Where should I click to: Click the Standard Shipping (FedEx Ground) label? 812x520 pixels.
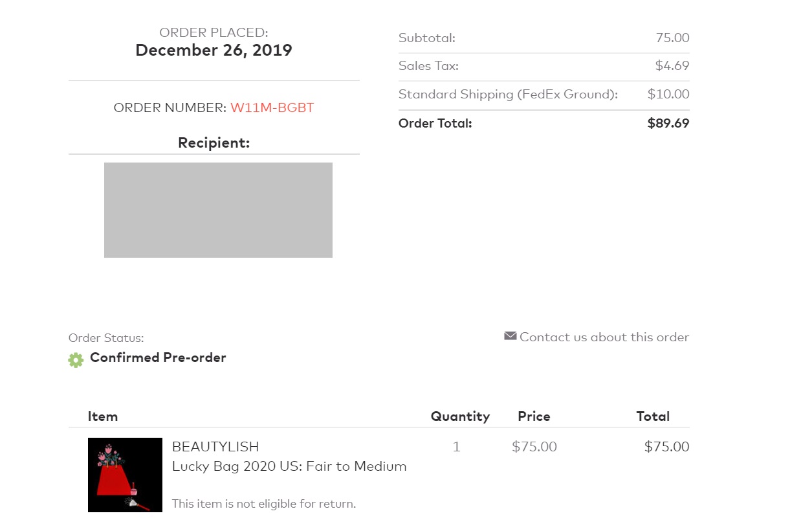click(508, 94)
